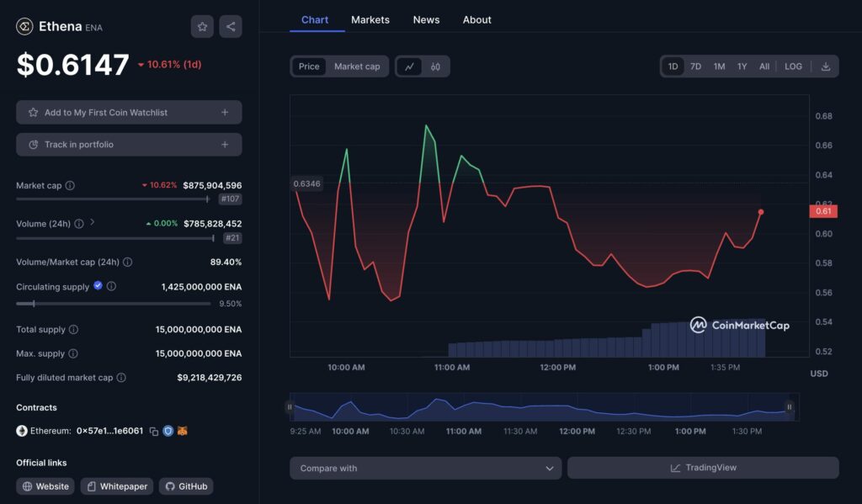The width and height of the screenshot is (862, 504).
Task: Click Market cap info icon
Action: (70, 185)
